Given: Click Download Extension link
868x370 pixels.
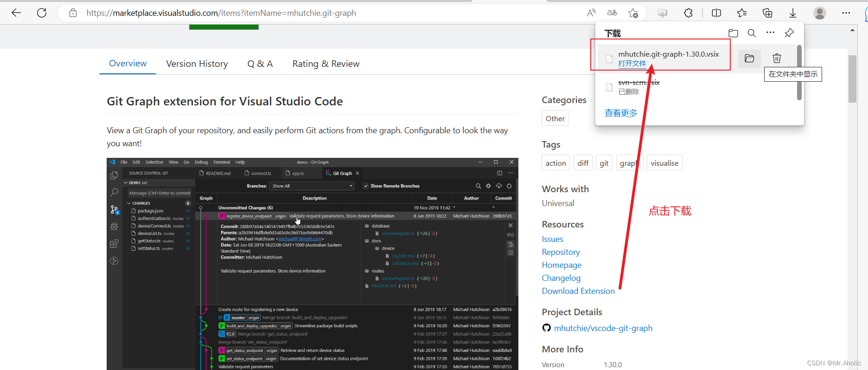Looking at the screenshot, I should coord(578,291).
